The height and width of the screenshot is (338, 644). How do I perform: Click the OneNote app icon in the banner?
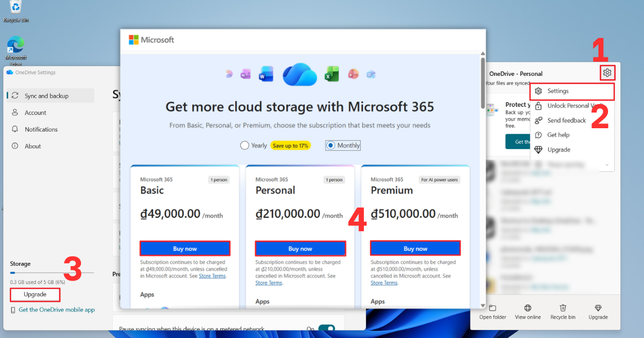(x=246, y=75)
